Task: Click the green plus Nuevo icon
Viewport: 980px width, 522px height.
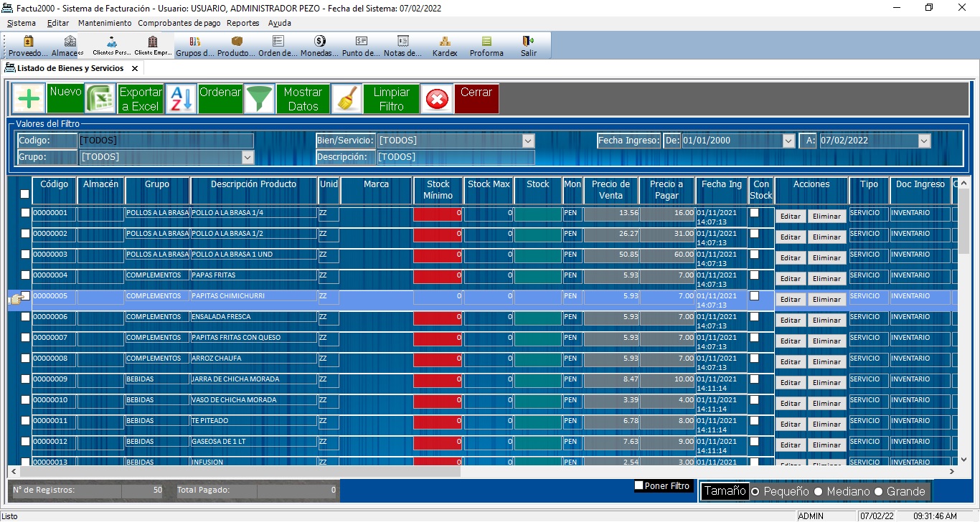Action: tap(29, 99)
